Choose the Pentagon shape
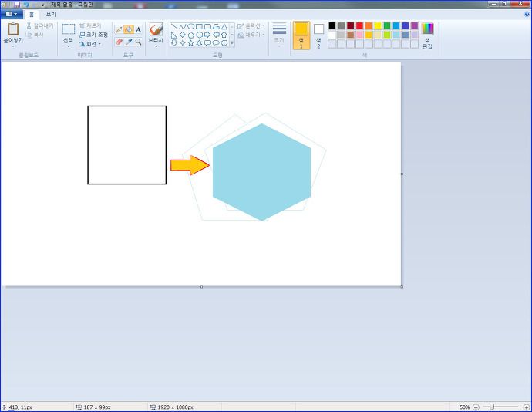Screen dimensions: 532x412 [191, 35]
